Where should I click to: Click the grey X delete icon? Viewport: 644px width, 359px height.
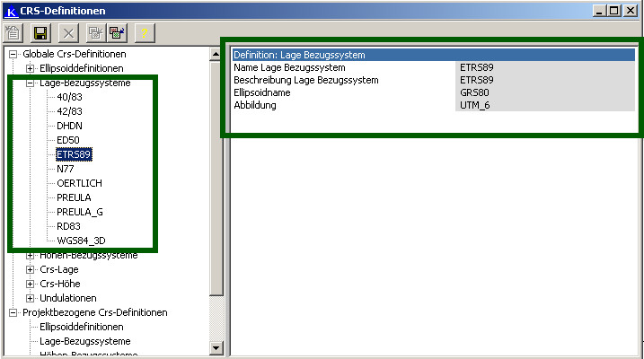tap(68, 33)
